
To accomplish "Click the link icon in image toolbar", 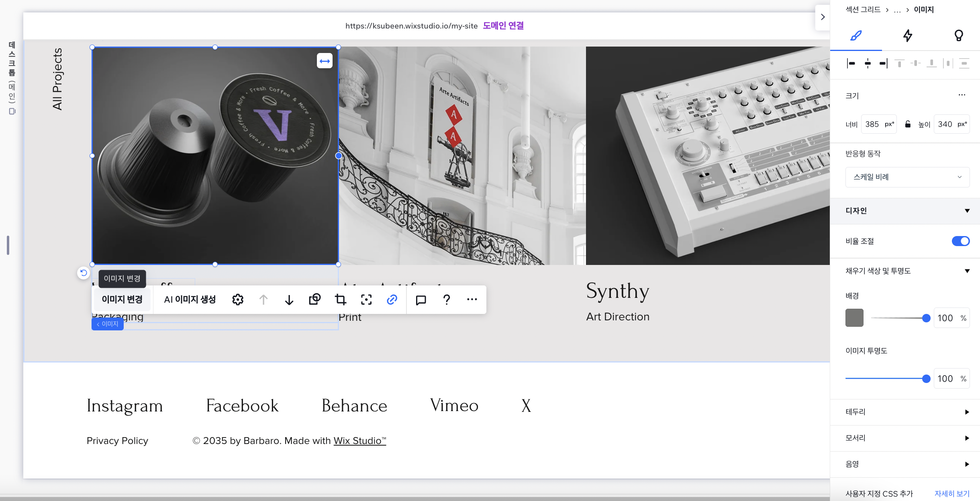I will [392, 299].
